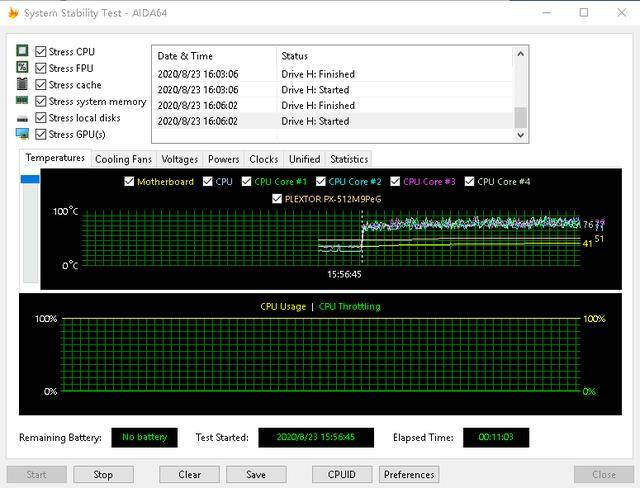This screenshot has height=488, width=640.
Task: Click the disk icon beside Stress local disks
Action: [22, 118]
